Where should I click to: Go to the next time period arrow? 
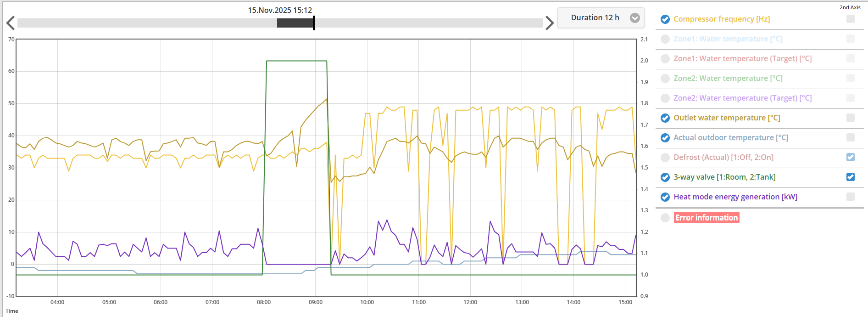click(x=549, y=23)
